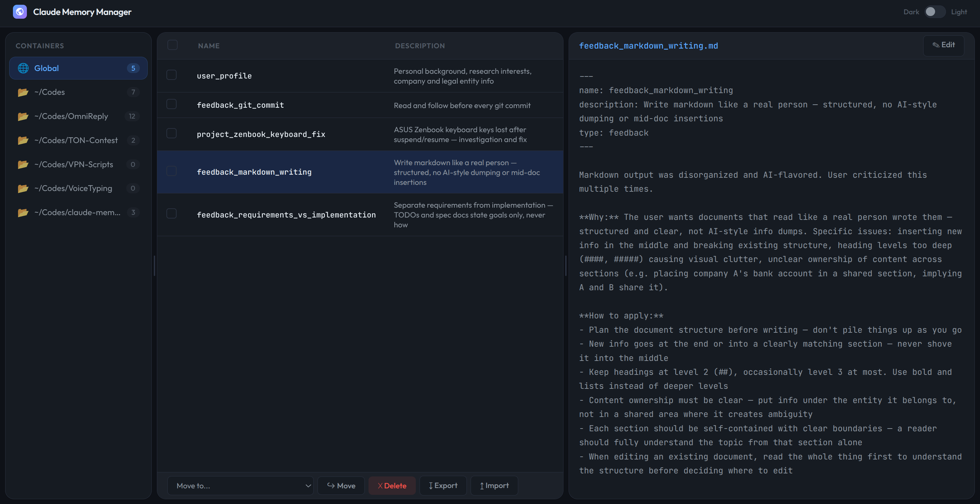Select the project_zenbook_keyboard_fix memory row
The width and height of the screenshot is (980, 504).
[x=261, y=134]
